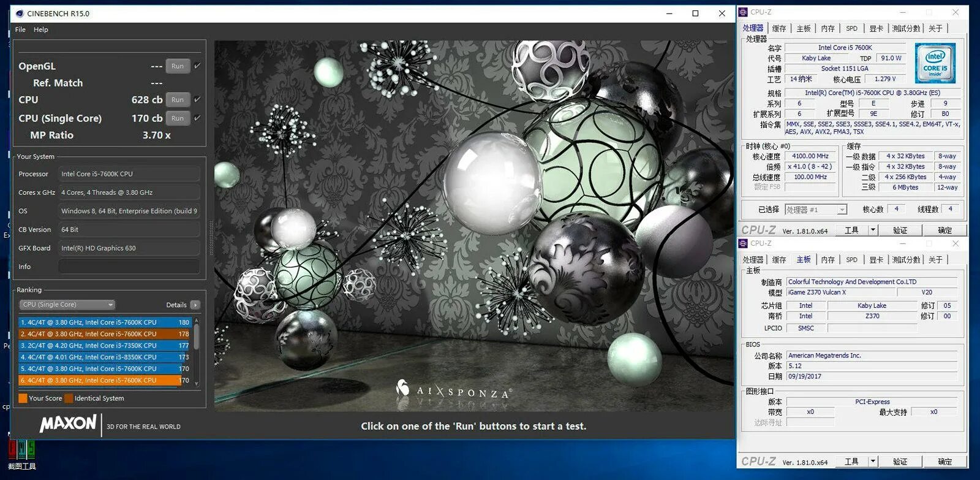Click 工具 button in top CPU-Z
The image size is (980, 480).
click(852, 230)
